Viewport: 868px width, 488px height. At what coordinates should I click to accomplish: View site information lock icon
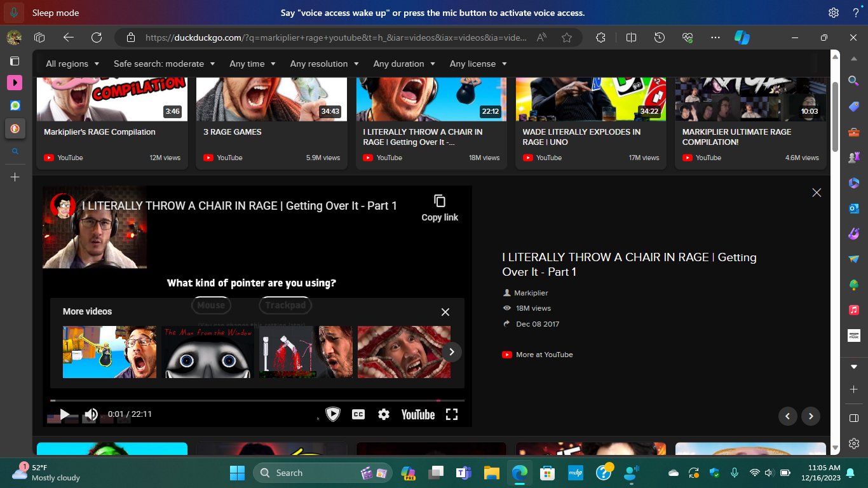click(131, 37)
